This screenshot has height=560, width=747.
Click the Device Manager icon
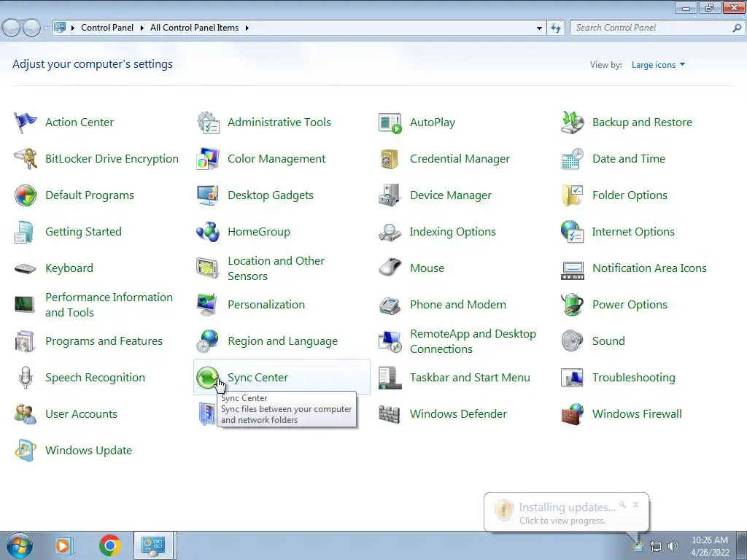point(390,195)
